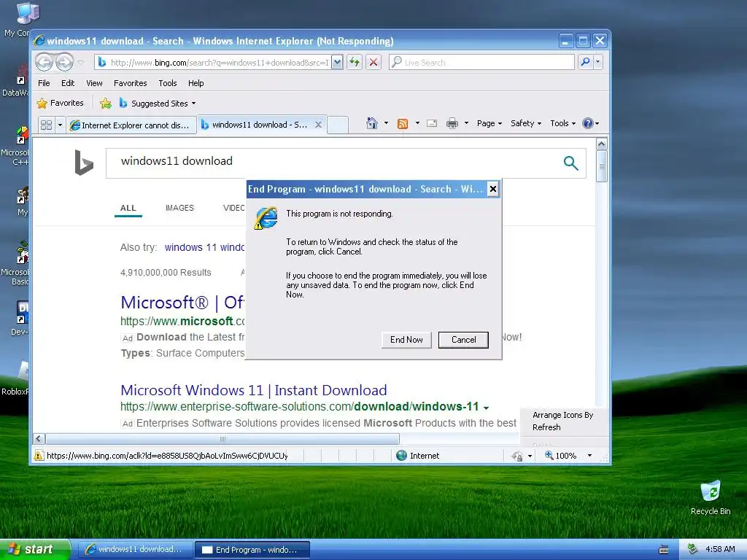Viewport: 747px width, 560px height.
Task: Close the End Program dialog
Action: point(493,189)
